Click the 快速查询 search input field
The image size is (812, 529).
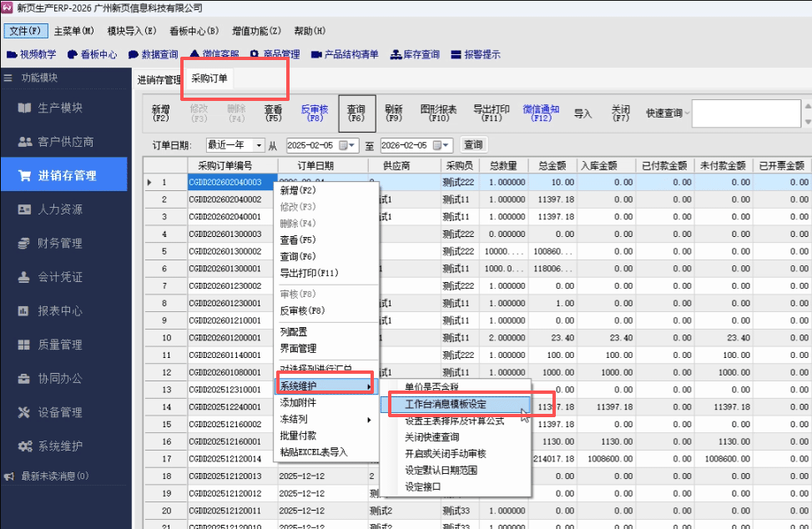point(745,113)
